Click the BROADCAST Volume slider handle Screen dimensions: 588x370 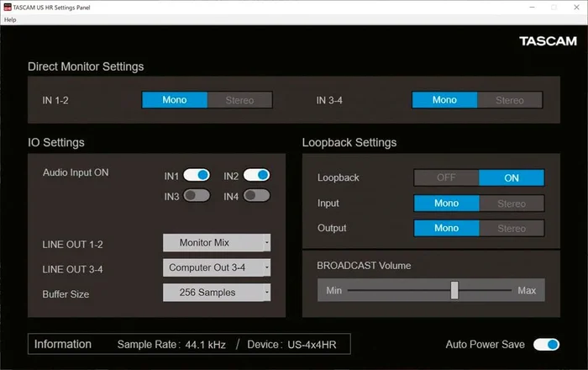454,290
